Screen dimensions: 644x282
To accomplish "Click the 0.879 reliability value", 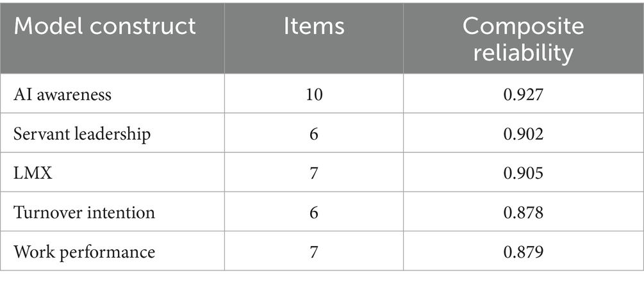I will [524, 252].
